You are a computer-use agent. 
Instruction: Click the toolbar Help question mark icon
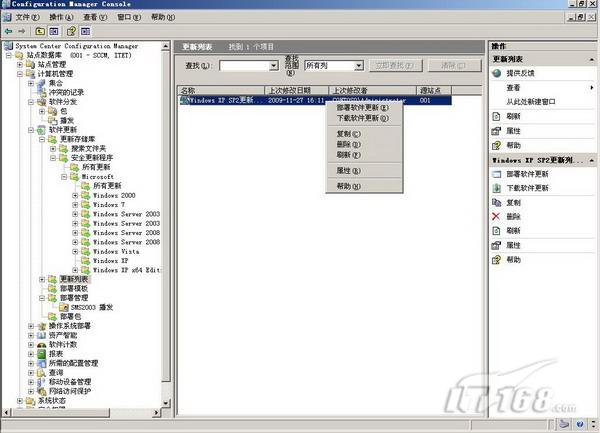71,31
